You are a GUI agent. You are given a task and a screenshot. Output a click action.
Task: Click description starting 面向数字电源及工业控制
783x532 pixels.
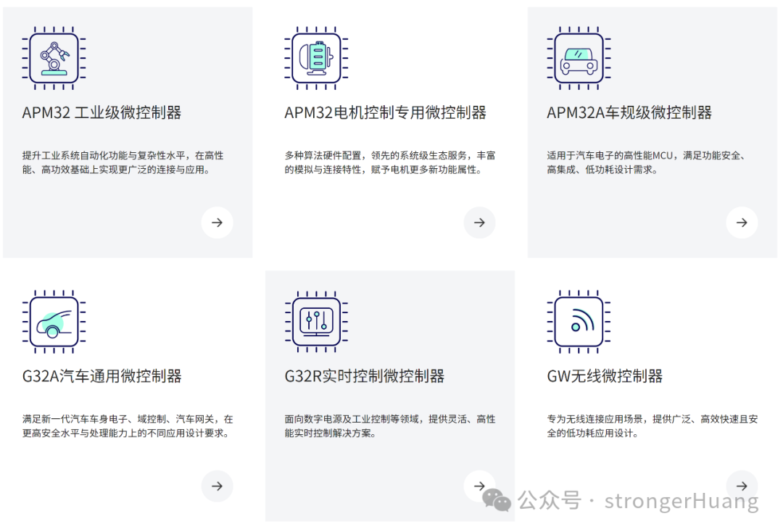[390, 426]
